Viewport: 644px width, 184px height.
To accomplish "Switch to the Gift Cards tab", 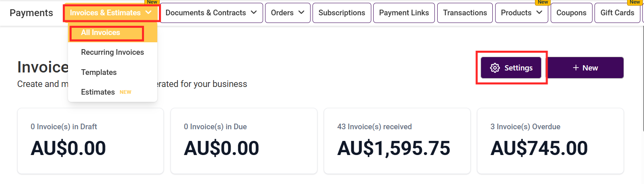I will (x=617, y=13).
